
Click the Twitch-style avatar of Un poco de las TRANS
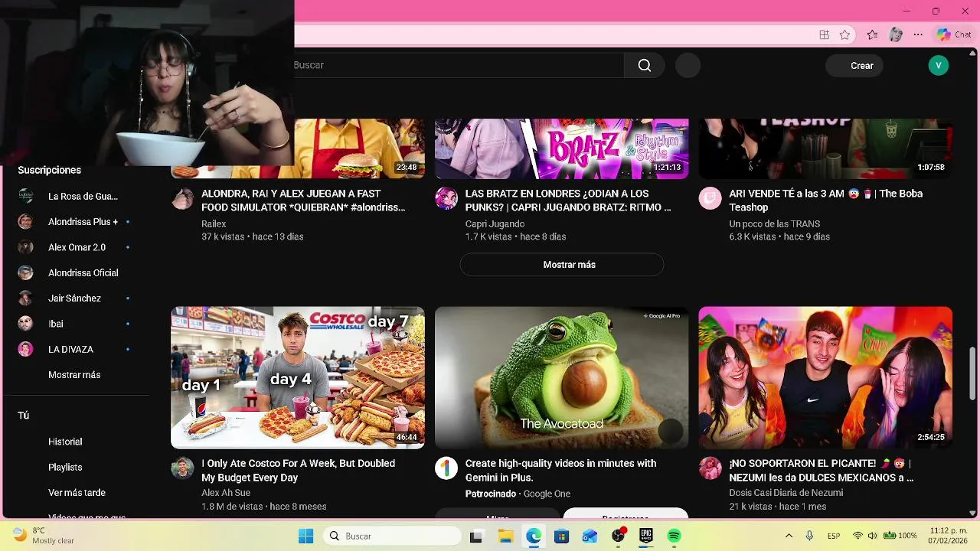tap(710, 199)
